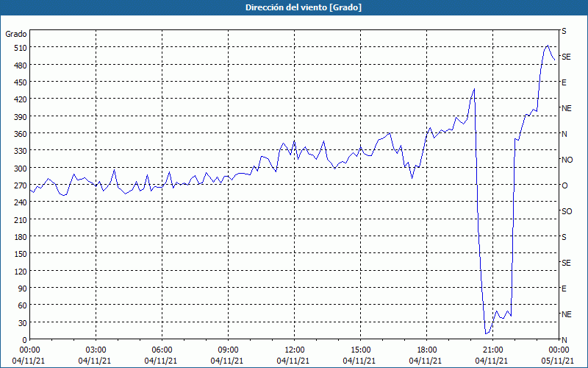
Task: Click the 'N' compass label level with 360
Action: coord(564,134)
